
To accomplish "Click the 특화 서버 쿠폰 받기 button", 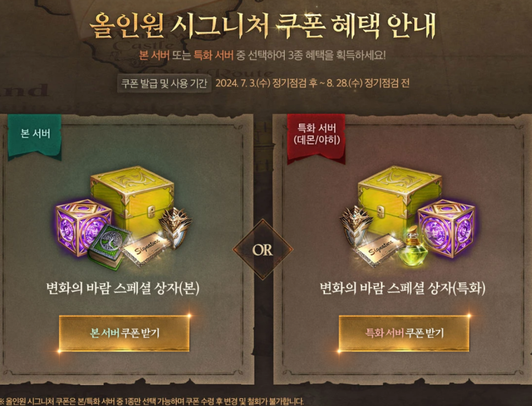I will coord(404,333).
